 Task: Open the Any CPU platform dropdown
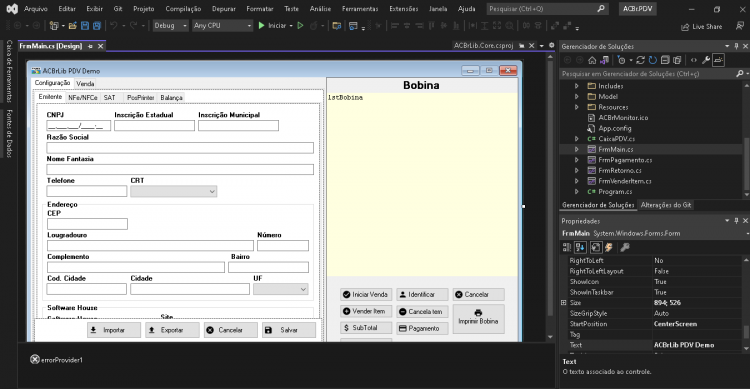(x=222, y=26)
